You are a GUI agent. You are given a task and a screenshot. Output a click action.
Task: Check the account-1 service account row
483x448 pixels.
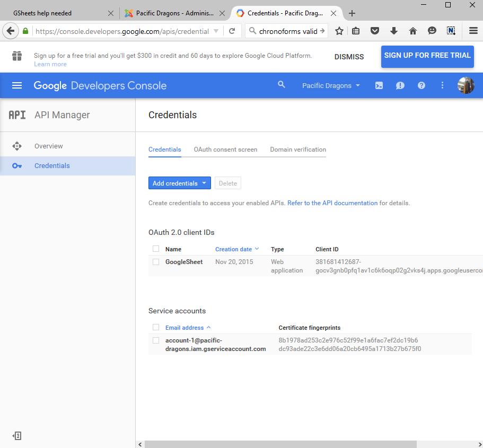click(156, 340)
